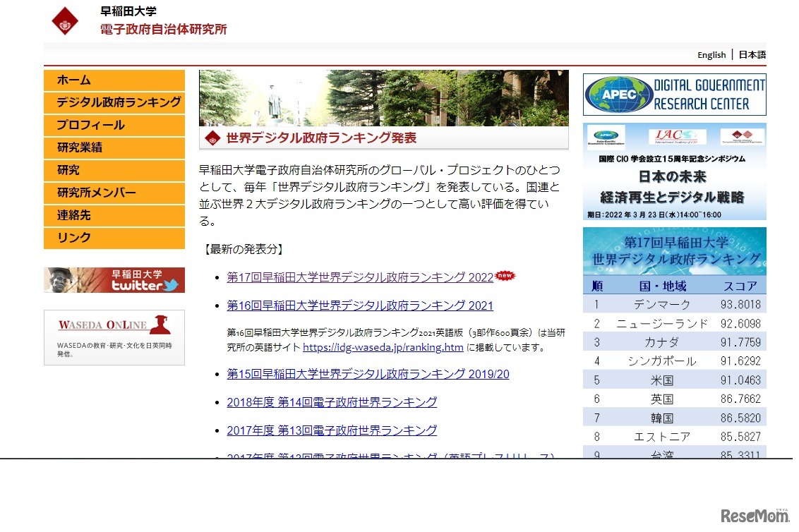Image resolution: width=799 pixels, height=532 pixels.
Task: Open the WASEDA ONLINE banner
Action: (114, 337)
